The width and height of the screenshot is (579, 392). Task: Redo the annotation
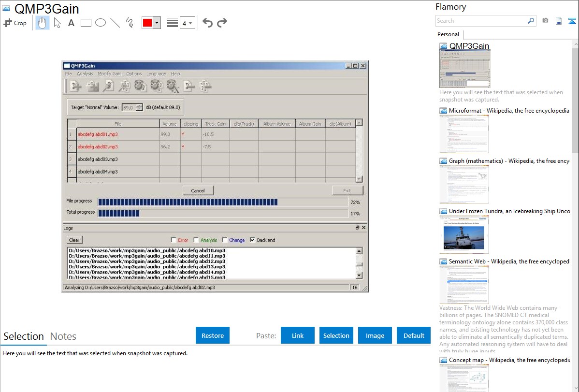[x=222, y=23]
